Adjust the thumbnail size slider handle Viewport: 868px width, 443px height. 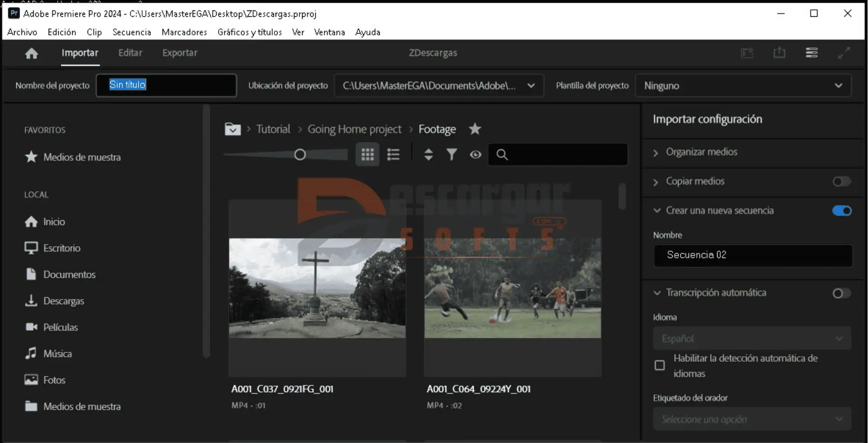click(x=300, y=155)
